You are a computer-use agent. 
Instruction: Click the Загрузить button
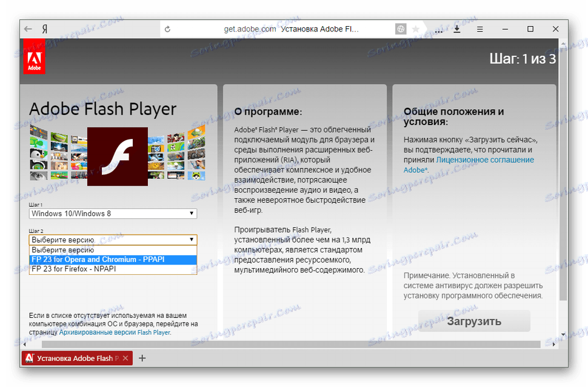(x=474, y=321)
